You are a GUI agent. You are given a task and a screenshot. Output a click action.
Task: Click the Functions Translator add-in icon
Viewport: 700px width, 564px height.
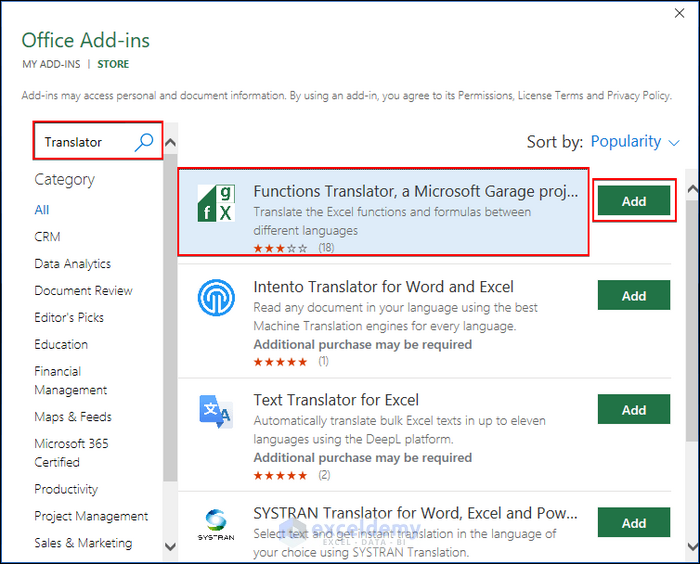[x=216, y=203]
